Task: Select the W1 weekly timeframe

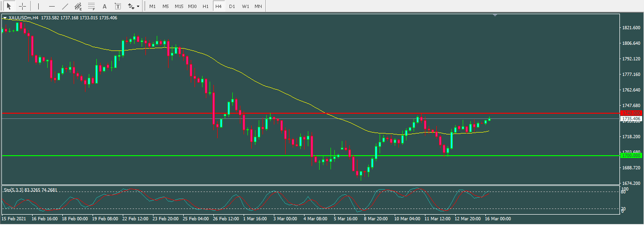Action: pyautogui.click(x=246, y=7)
